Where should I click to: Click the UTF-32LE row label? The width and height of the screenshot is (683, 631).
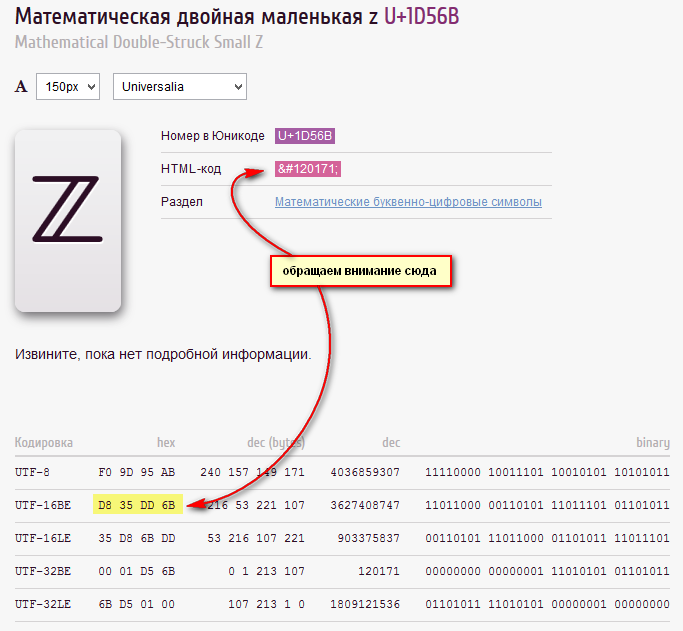43,604
